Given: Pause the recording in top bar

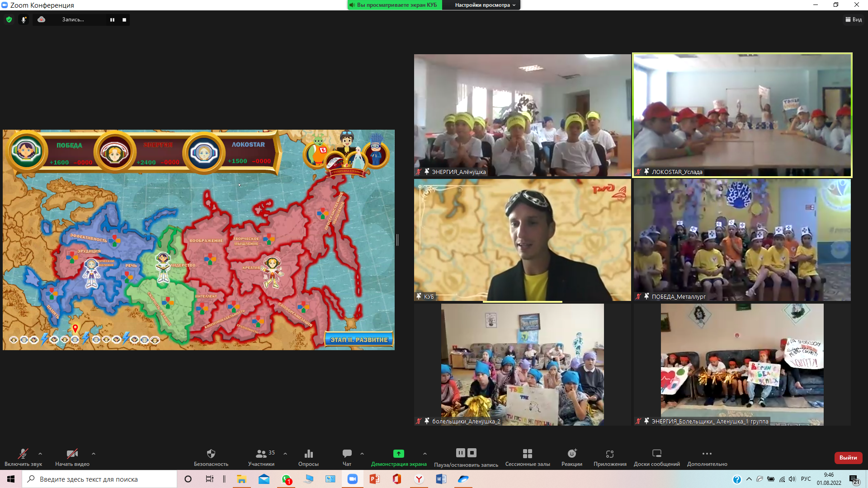Looking at the screenshot, I should pos(112,19).
